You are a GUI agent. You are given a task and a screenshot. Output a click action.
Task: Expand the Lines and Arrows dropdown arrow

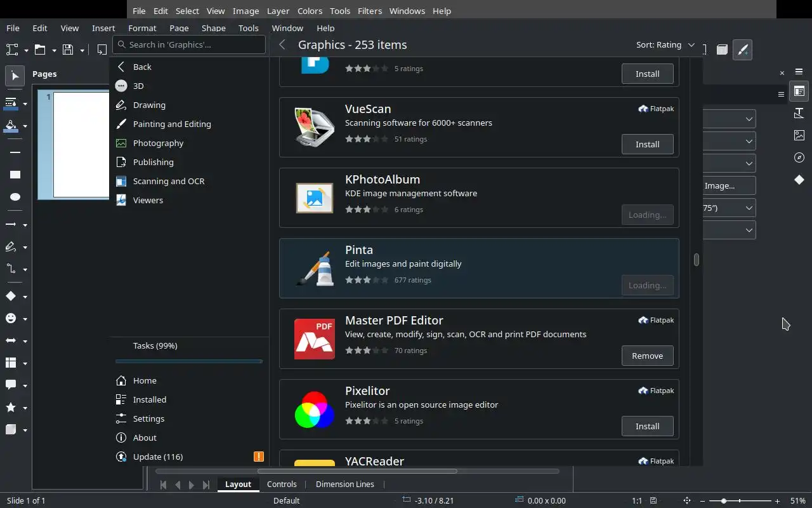pos(25,225)
